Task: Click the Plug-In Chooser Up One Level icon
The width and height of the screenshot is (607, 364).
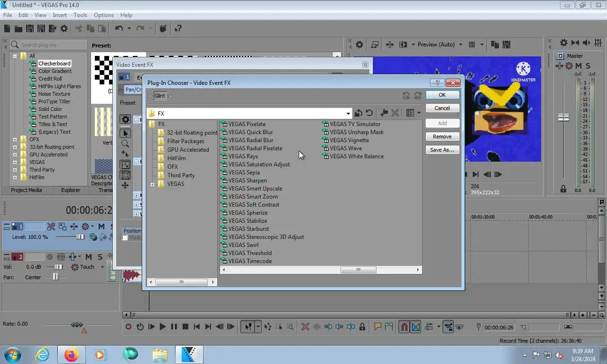Action: [359, 113]
